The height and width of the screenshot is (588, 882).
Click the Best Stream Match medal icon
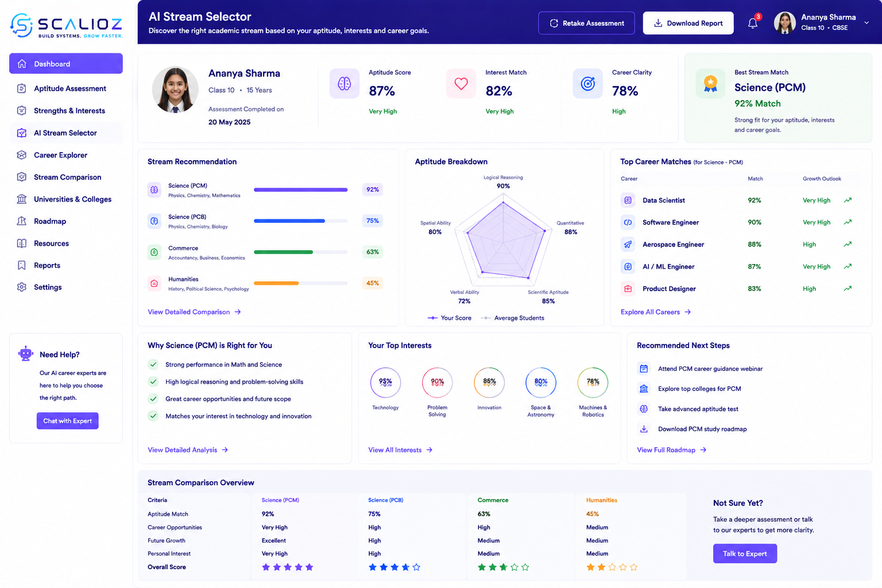point(710,84)
